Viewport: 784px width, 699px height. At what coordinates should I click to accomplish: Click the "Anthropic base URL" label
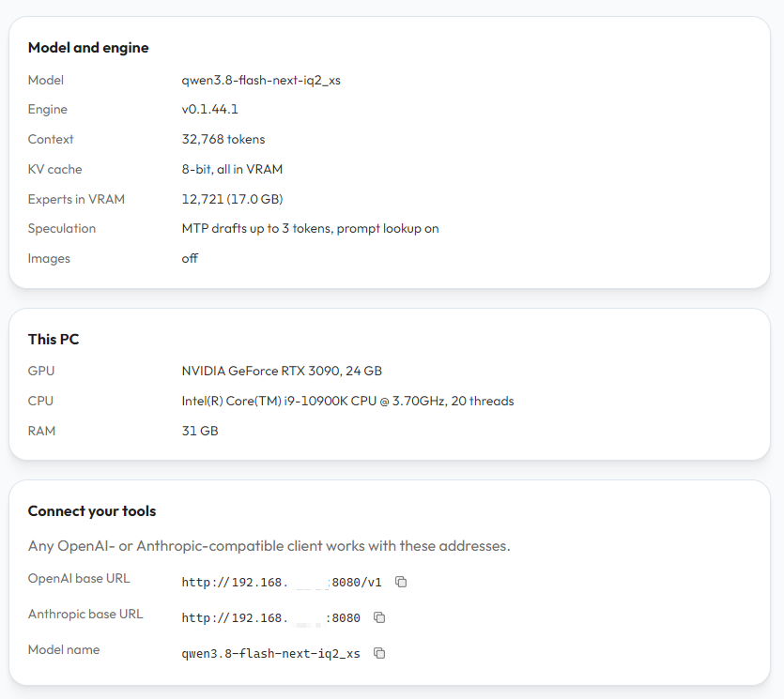[x=85, y=614]
